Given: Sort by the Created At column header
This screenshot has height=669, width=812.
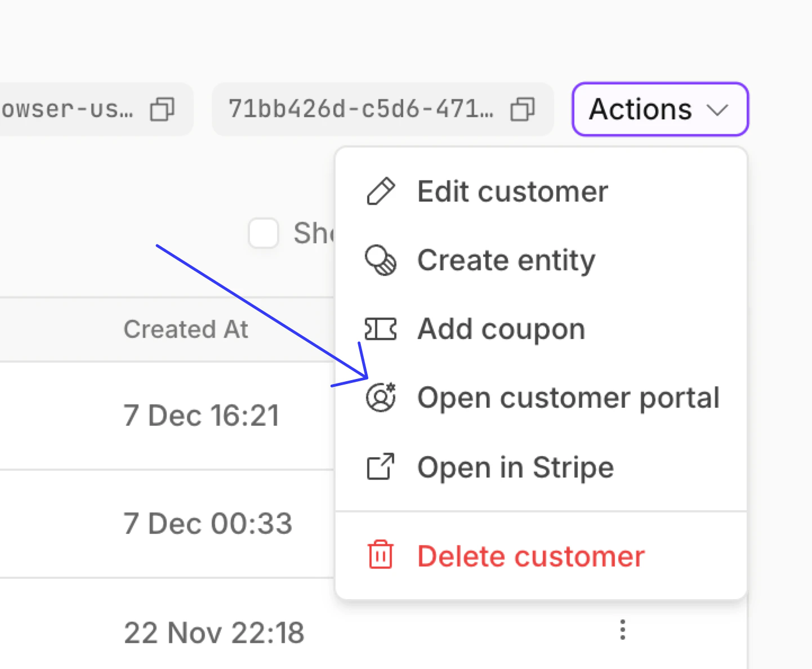Looking at the screenshot, I should tap(186, 329).
